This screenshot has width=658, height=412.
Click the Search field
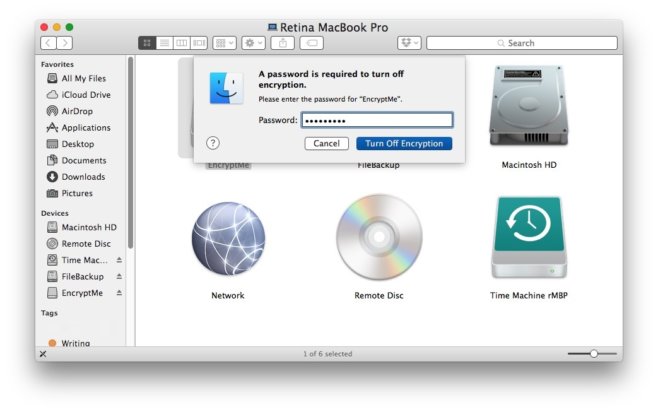(522, 43)
